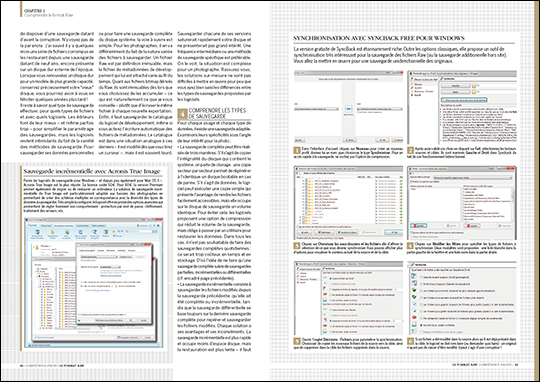Select 'Copier le fichier vers Droit' radio in step 5
540x382 pixels.
331,278
